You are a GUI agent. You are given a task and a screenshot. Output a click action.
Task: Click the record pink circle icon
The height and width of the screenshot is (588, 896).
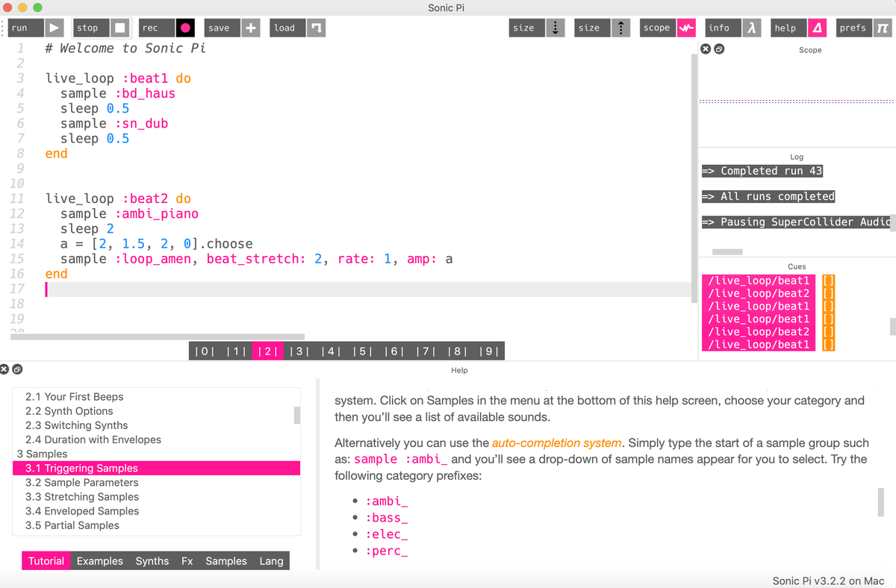pos(185,28)
